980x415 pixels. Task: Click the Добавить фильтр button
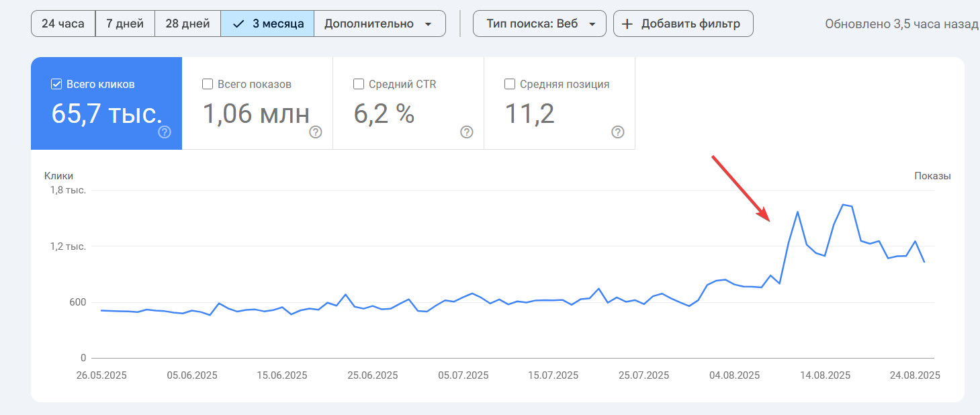683,24
